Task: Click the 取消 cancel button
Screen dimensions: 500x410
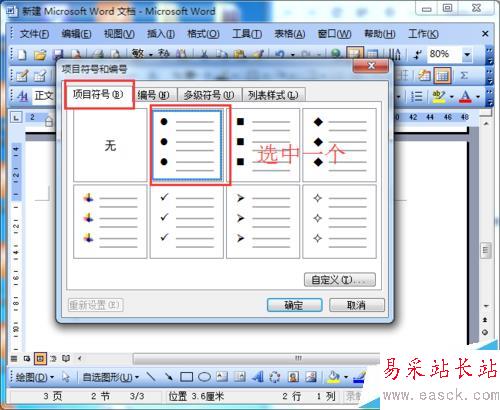Action: pos(357,305)
